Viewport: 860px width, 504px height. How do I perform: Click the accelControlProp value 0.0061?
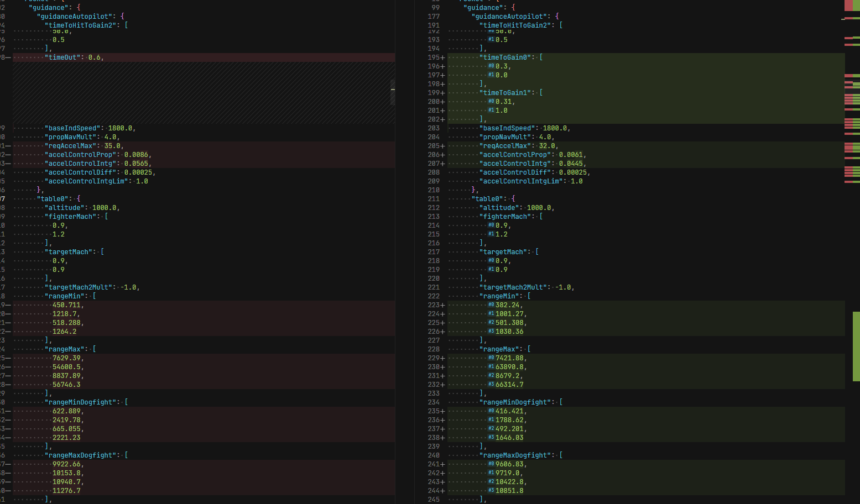(571, 155)
